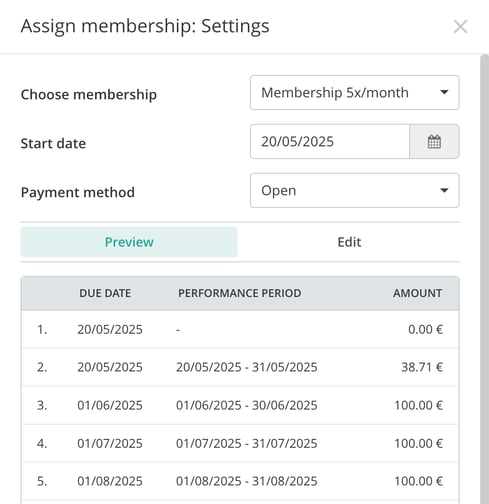This screenshot has height=504, width=489.
Task: Switch to the Preview tab
Action: click(x=129, y=242)
